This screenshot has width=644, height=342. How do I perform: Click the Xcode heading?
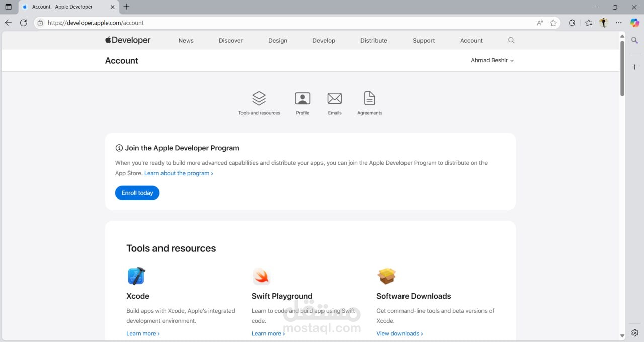point(138,296)
